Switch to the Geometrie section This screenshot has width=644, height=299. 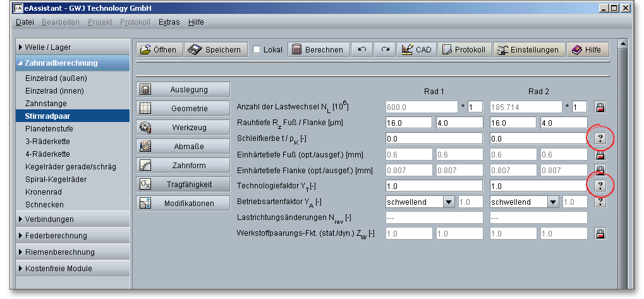[x=183, y=109]
